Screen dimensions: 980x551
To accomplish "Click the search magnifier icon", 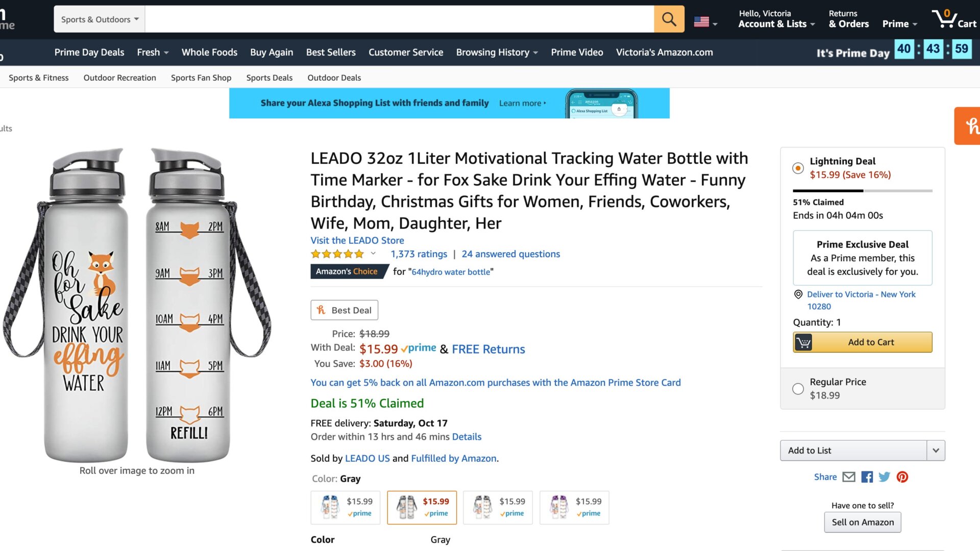I will (x=669, y=19).
